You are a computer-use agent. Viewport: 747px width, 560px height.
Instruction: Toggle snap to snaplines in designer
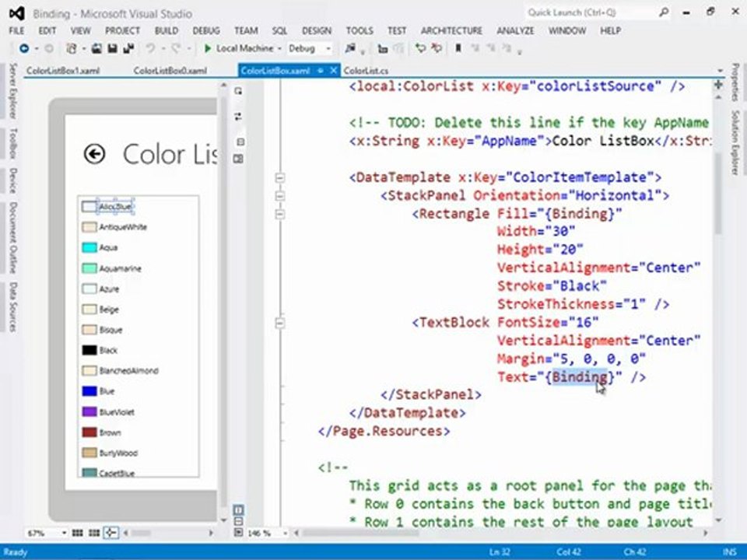pos(110,533)
